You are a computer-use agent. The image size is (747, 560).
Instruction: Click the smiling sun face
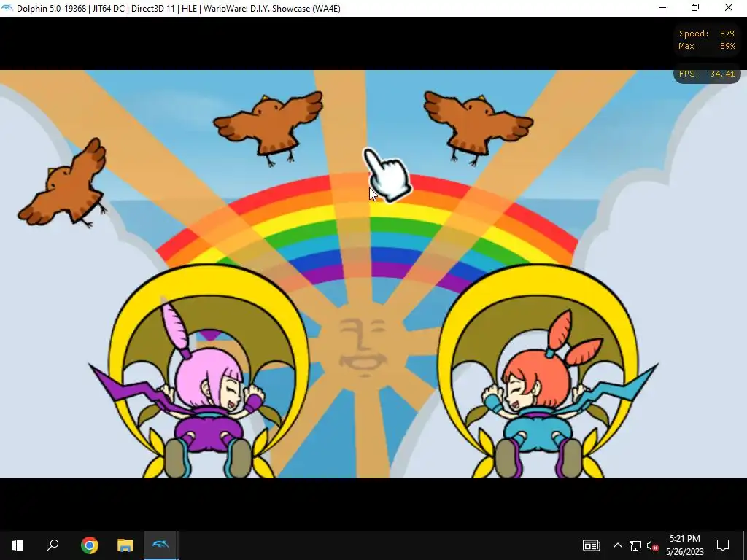coord(363,346)
